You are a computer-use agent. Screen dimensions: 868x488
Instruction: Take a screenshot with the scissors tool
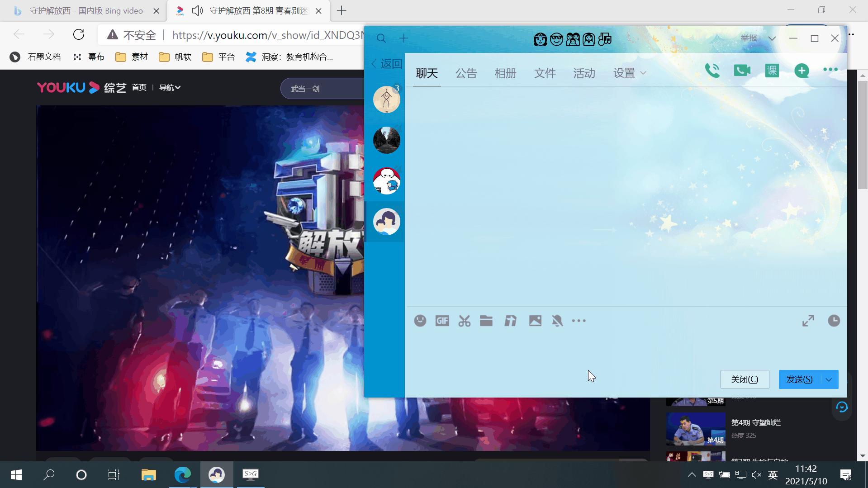tap(464, 321)
